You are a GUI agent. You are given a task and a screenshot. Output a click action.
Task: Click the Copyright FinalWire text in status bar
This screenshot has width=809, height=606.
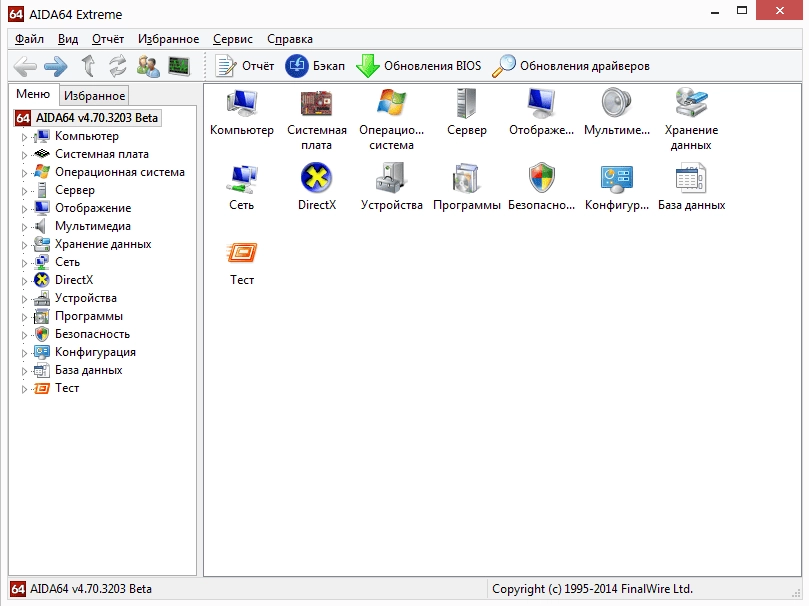coord(592,589)
